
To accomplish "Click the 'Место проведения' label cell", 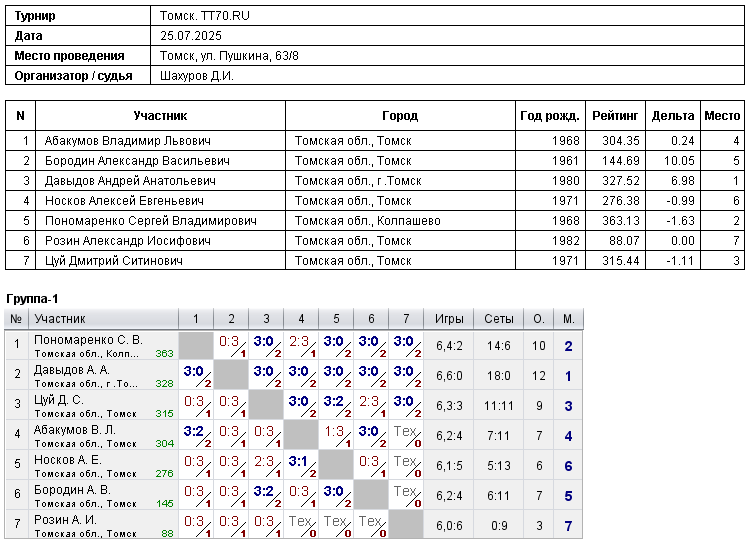I will [x=78, y=56].
